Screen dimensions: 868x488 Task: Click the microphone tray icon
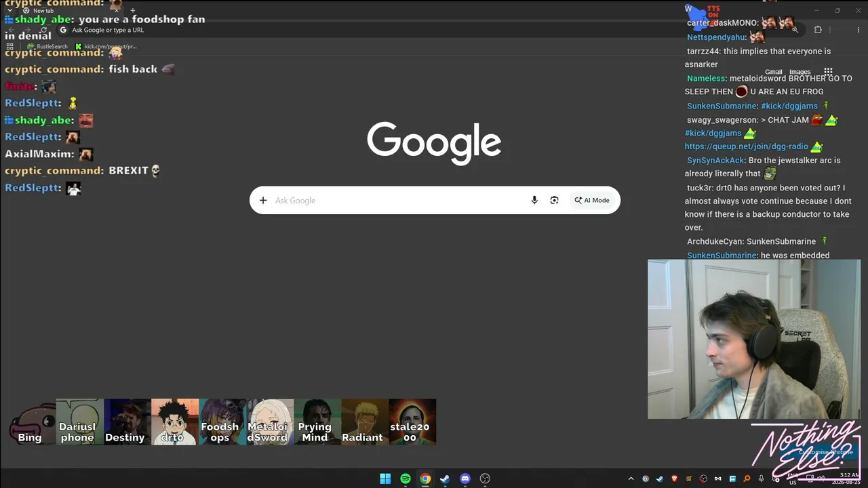762,479
